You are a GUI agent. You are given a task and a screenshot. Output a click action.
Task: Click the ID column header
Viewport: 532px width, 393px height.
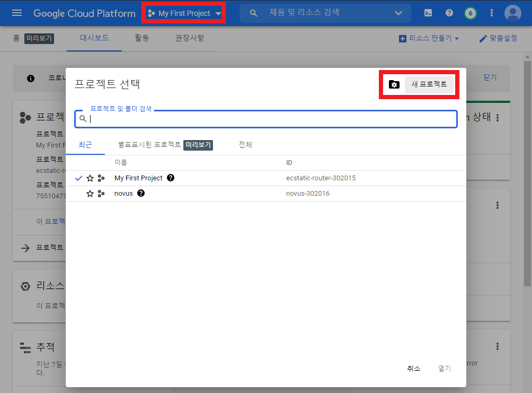[x=289, y=163]
